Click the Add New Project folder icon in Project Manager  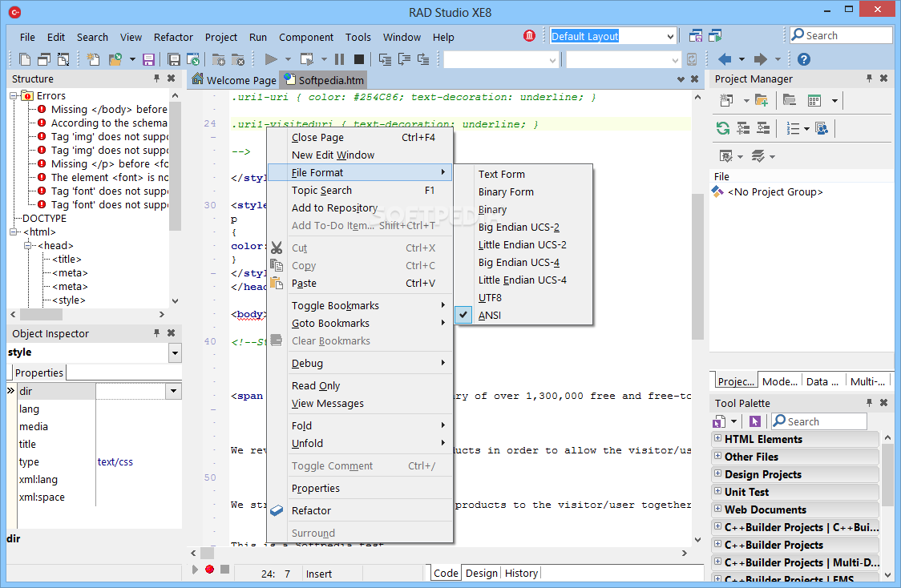coord(762,100)
